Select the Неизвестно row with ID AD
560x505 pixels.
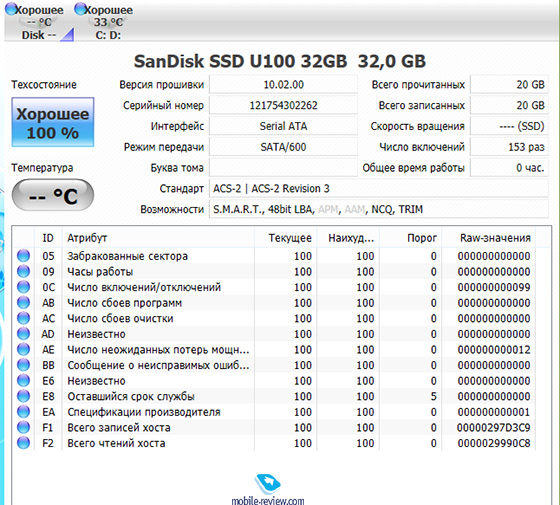pyautogui.click(x=274, y=334)
